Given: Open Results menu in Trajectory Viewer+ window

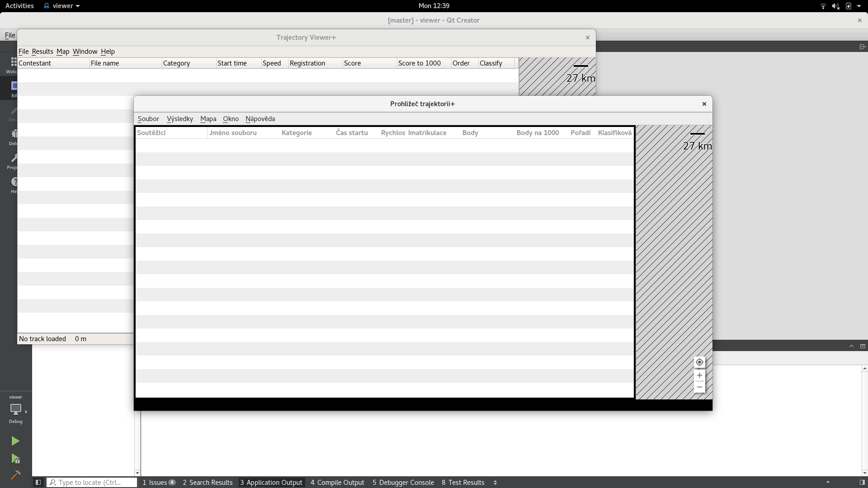Looking at the screenshot, I should tap(42, 52).
